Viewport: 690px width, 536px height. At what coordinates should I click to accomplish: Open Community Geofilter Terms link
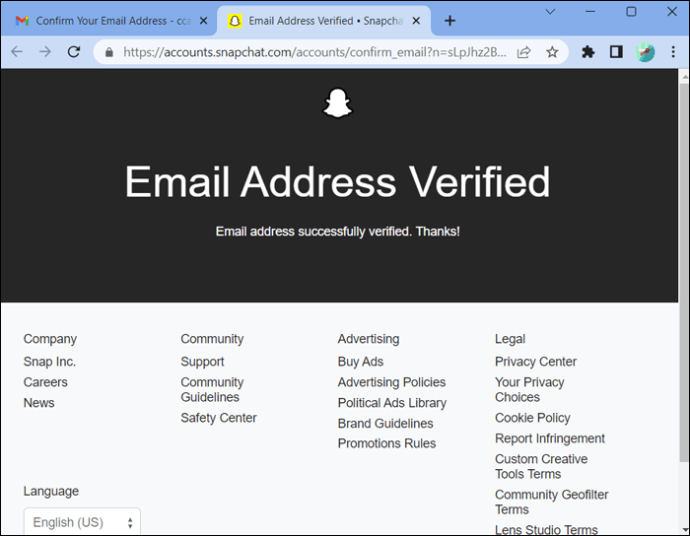pyautogui.click(x=551, y=502)
